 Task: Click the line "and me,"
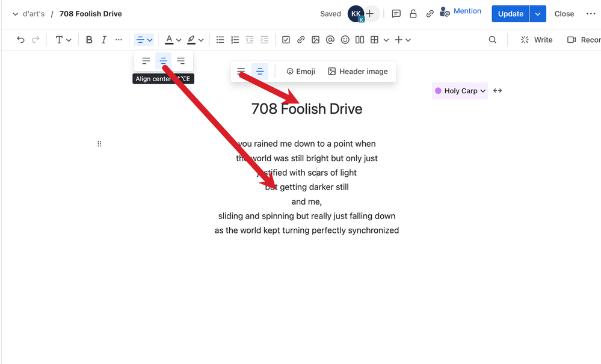pyautogui.click(x=307, y=202)
